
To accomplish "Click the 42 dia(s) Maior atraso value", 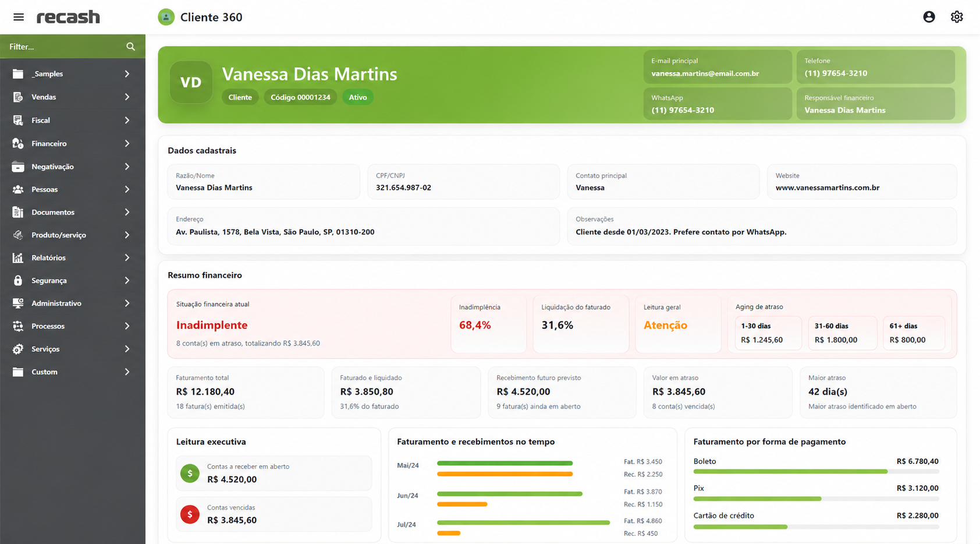I will [x=828, y=391].
